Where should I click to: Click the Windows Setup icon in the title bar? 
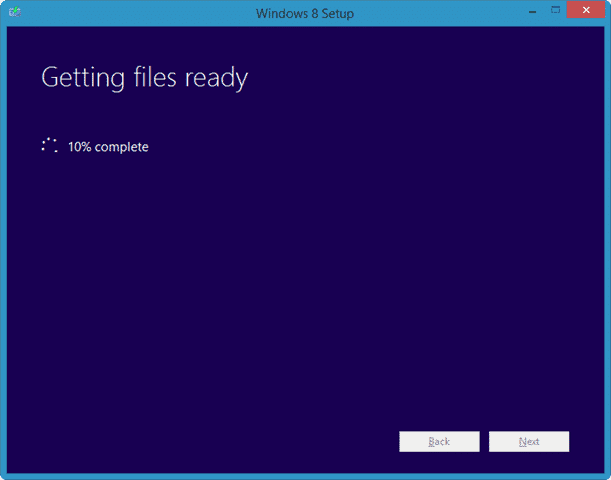click(x=15, y=12)
